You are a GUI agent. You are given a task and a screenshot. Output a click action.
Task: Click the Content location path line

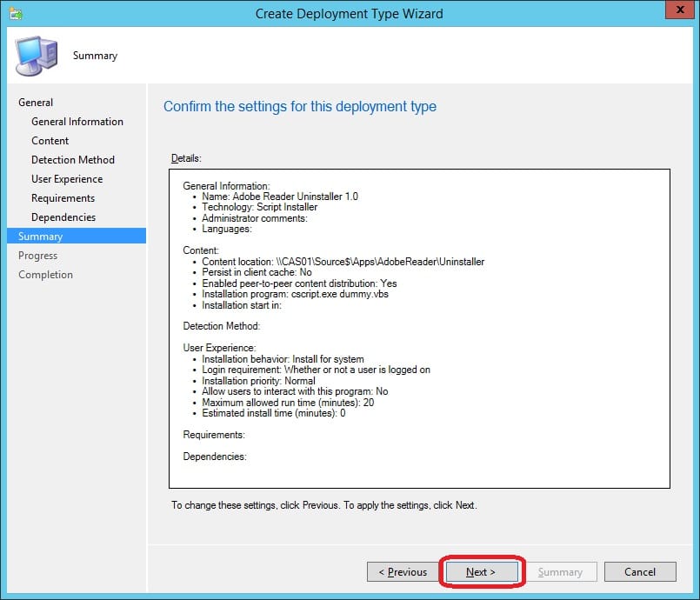point(343,262)
